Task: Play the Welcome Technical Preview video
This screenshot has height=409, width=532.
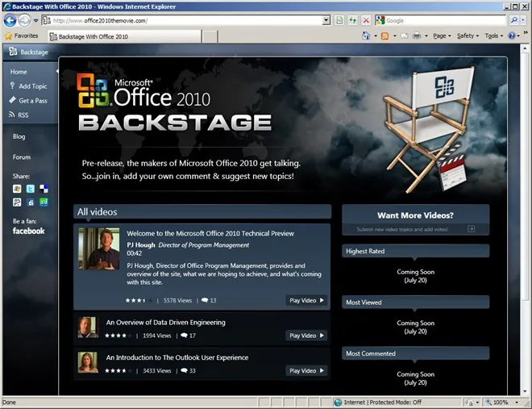Action: point(307,300)
